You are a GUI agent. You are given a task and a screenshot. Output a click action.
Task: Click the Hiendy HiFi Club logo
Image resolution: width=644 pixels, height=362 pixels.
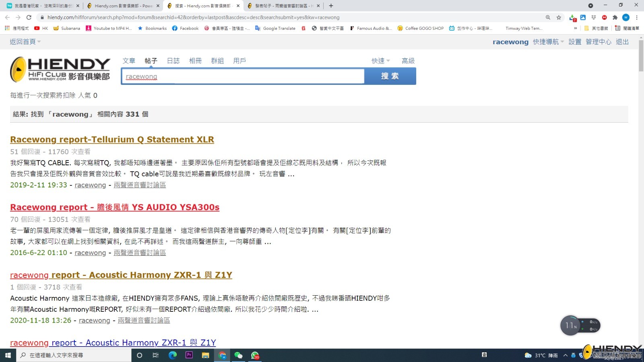(60, 69)
